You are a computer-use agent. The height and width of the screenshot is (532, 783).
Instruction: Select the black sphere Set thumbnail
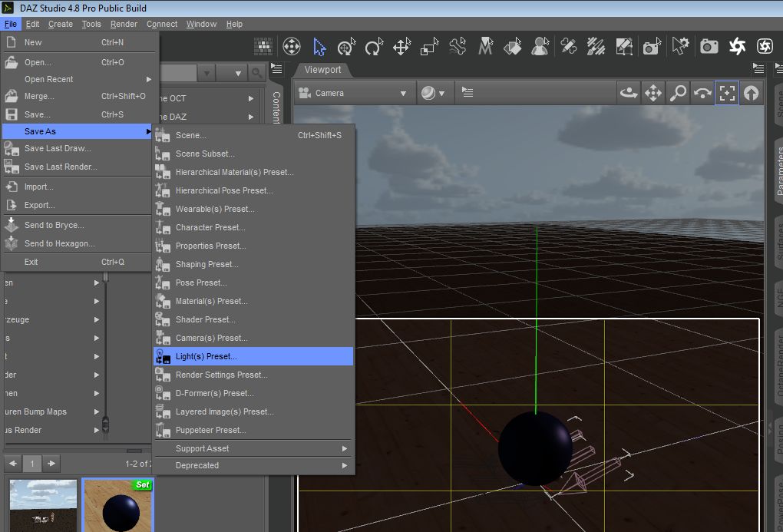tap(118, 505)
